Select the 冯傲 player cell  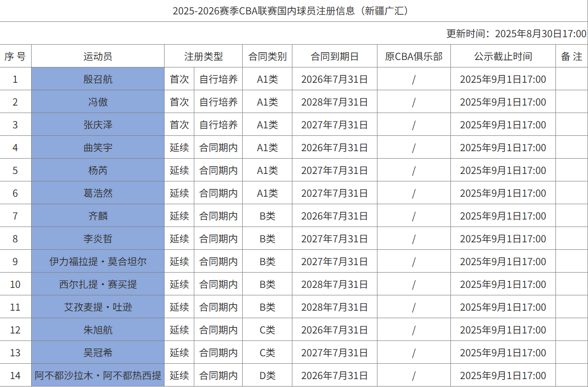click(98, 102)
